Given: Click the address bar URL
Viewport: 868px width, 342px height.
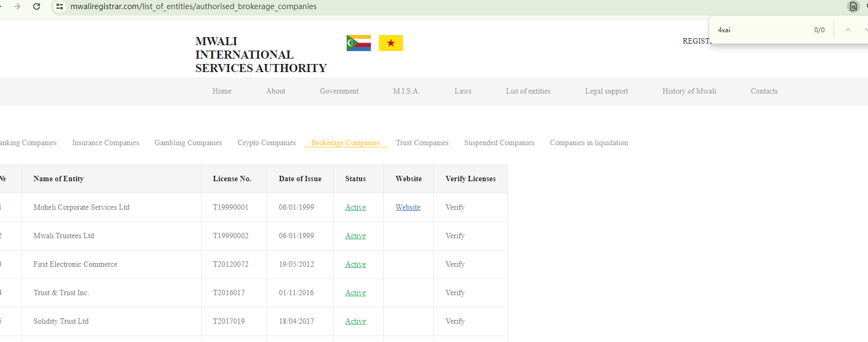Looking at the screenshot, I should [x=193, y=6].
